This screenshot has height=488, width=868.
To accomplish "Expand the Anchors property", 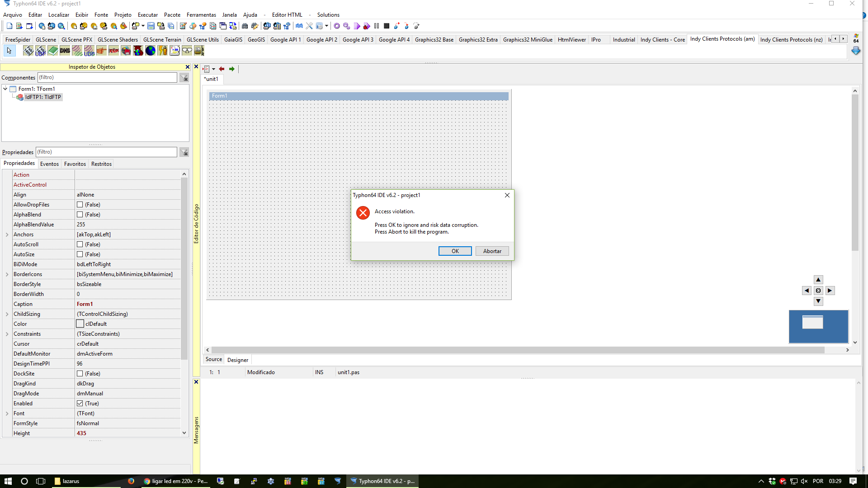I will 7,235.
